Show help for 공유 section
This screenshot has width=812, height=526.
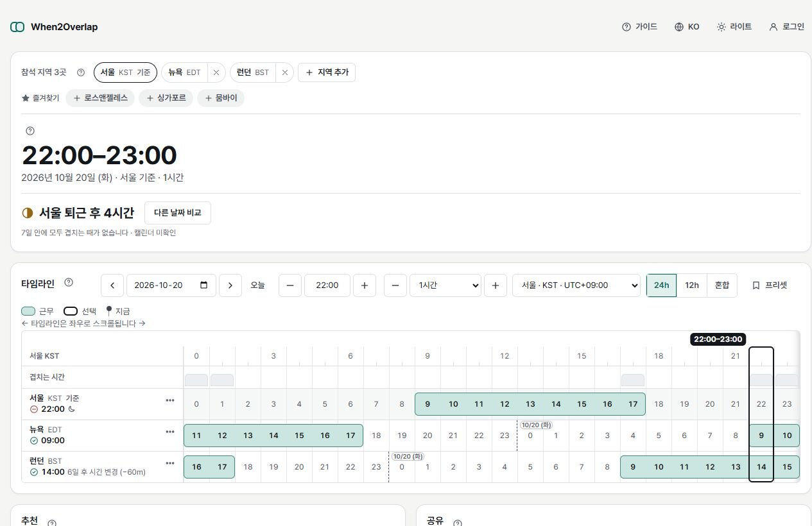tap(458, 523)
